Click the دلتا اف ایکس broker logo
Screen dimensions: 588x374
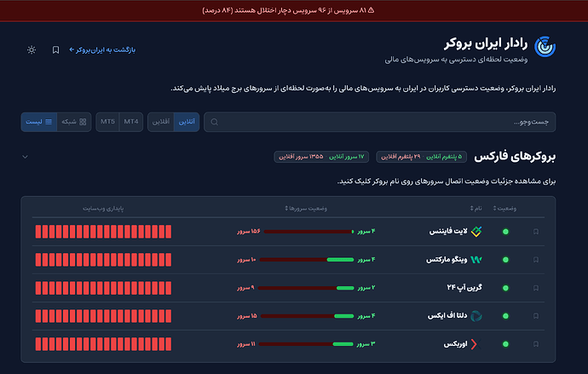(476, 316)
